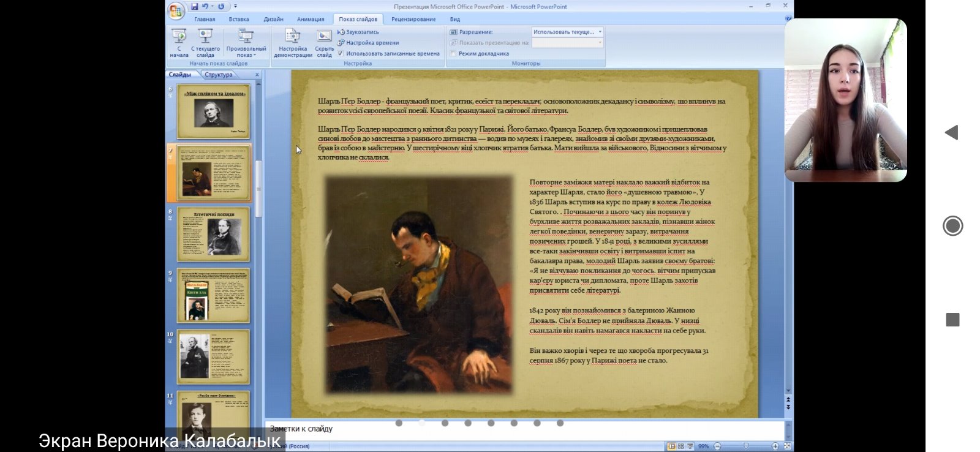The height and width of the screenshot is (452, 980).
Task: Switch to Slide Sorter view
Action: pyautogui.click(x=680, y=446)
